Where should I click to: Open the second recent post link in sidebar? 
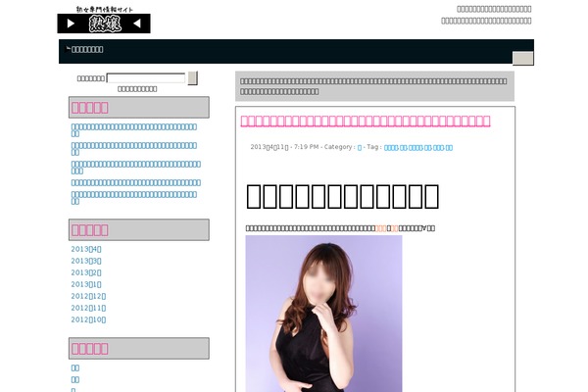click(x=134, y=149)
